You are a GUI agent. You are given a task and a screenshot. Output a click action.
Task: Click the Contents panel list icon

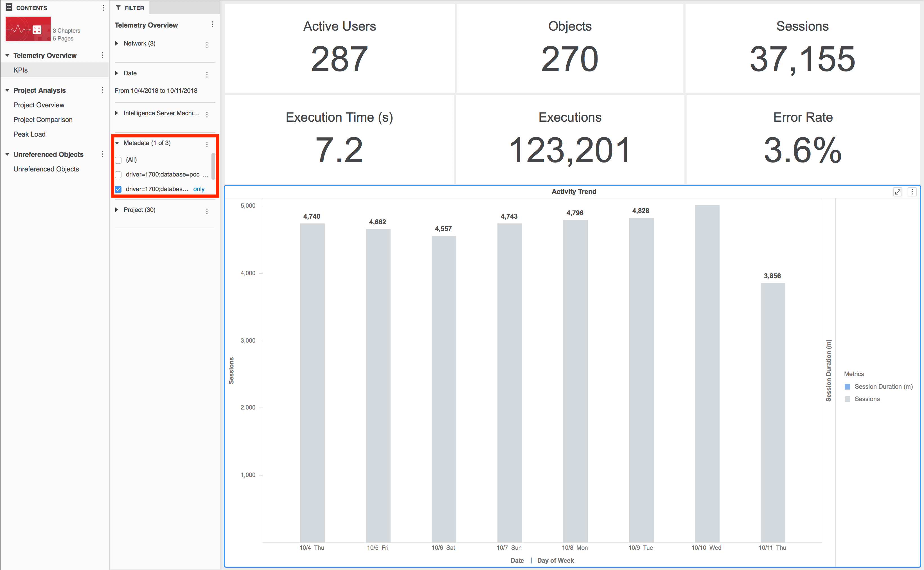click(9, 7)
